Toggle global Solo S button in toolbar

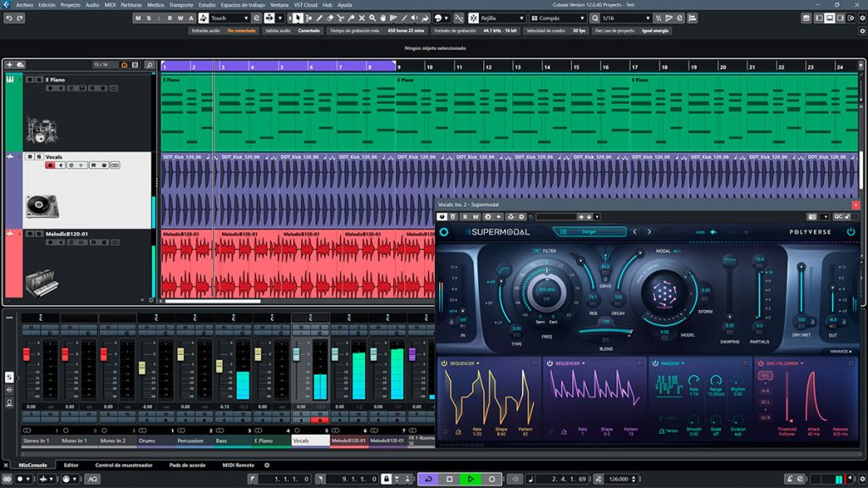[x=148, y=19]
